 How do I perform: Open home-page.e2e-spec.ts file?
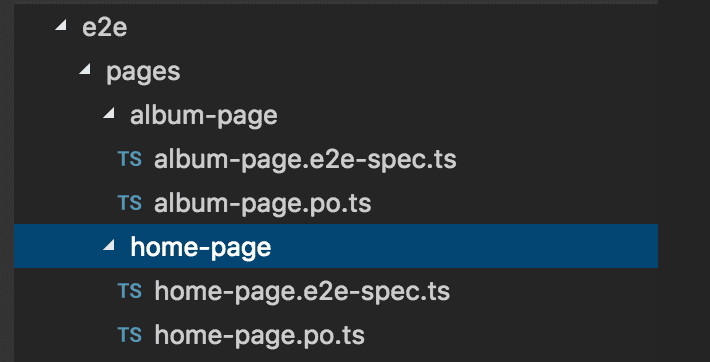(302, 292)
